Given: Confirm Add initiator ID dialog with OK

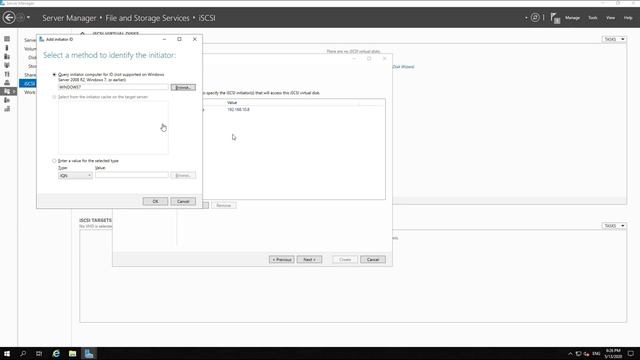Looking at the screenshot, I should click(x=155, y=201).
